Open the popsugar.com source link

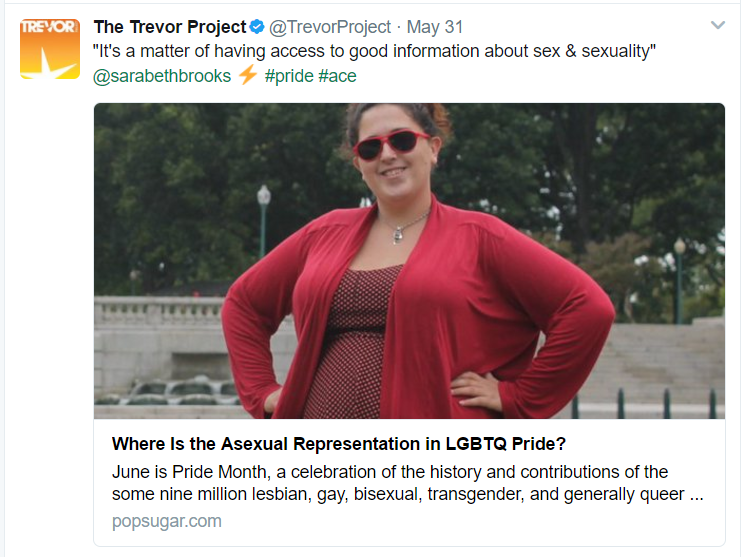click(166, 521)
